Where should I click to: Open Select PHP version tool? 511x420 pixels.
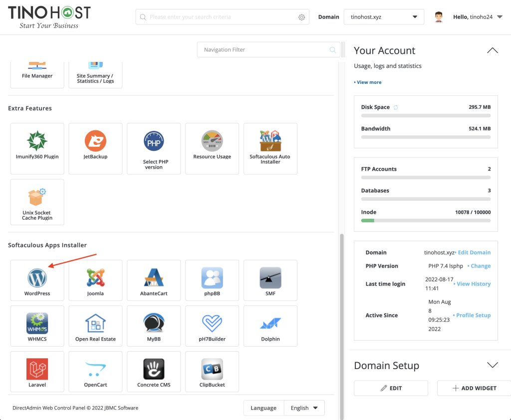click(154, 149)
